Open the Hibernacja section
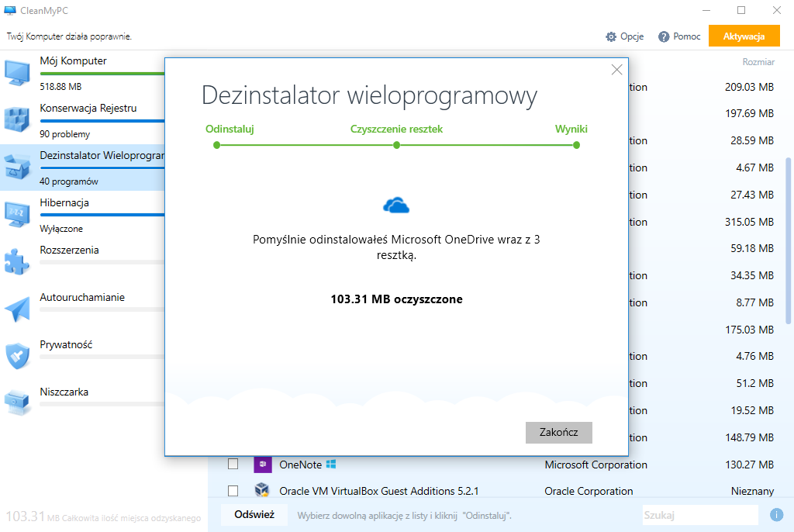 82,215
